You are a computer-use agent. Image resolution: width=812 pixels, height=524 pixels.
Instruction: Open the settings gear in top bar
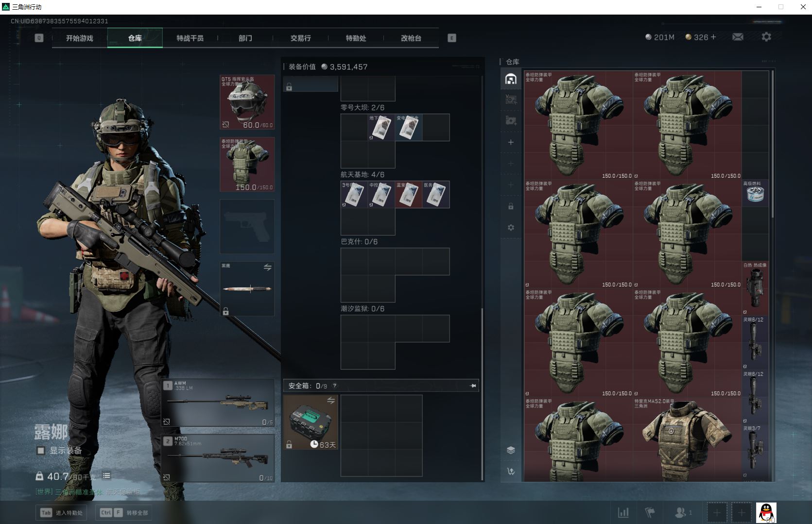coord(766,37)
